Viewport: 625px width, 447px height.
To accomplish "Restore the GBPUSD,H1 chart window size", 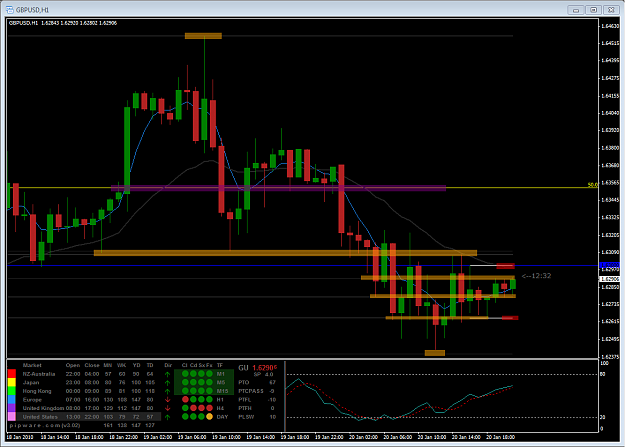I will point(594,10).
